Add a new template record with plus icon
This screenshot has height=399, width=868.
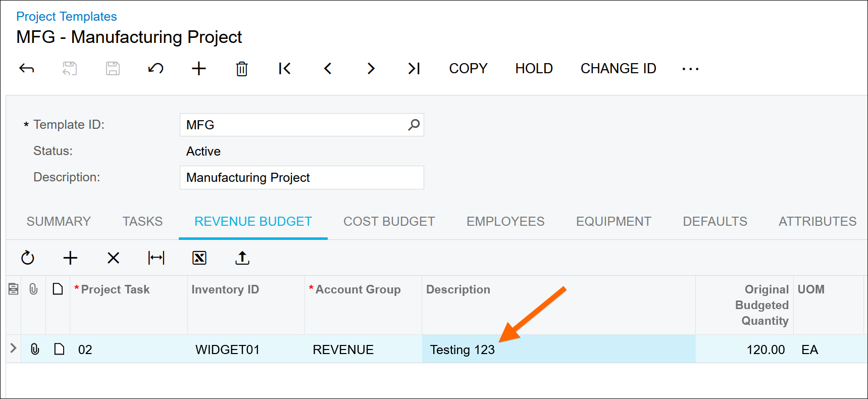[199, 69]
